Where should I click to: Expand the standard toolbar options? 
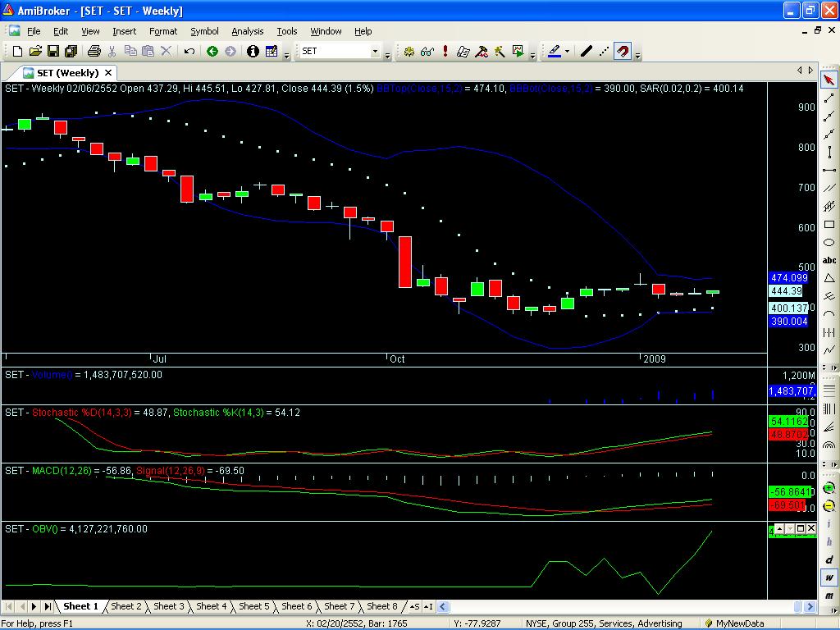[286, 54]
